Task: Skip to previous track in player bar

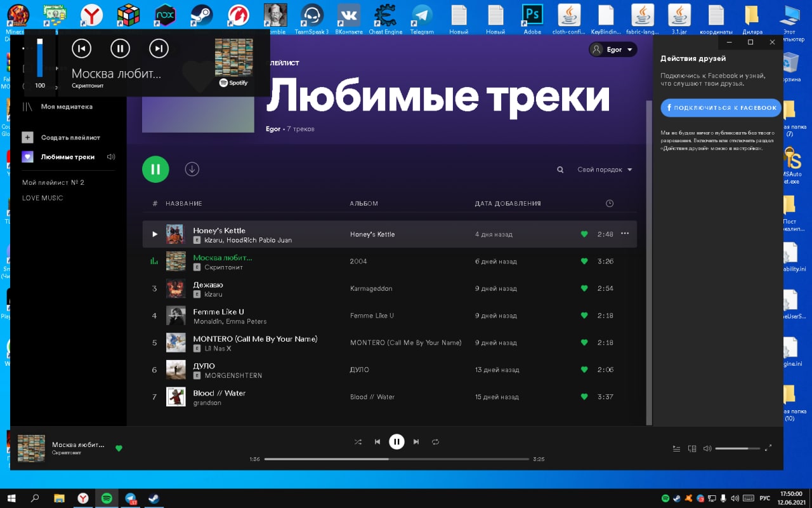Action: [377, 442]
